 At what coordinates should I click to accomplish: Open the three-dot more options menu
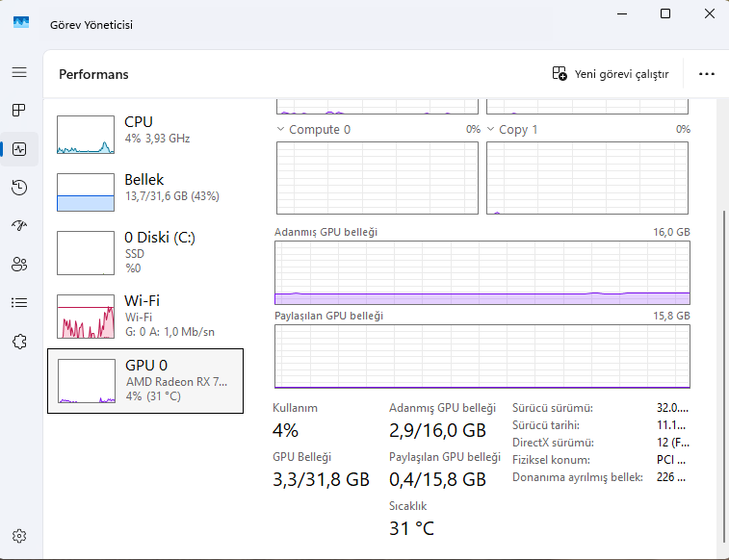[x=707, y=74]
